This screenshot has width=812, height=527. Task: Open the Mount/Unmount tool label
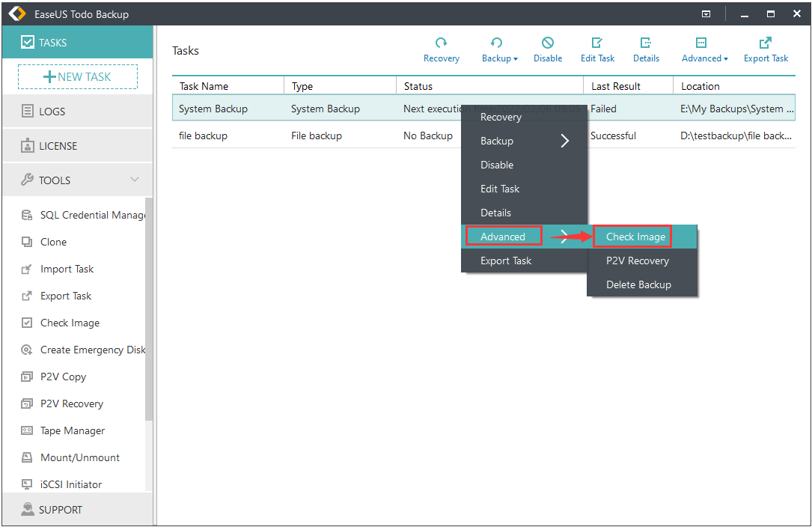[80, 457]
